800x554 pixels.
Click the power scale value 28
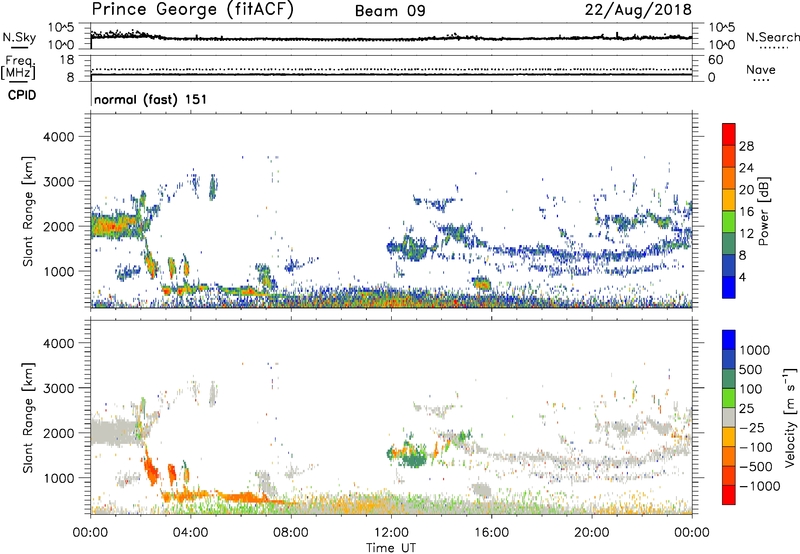746,146
